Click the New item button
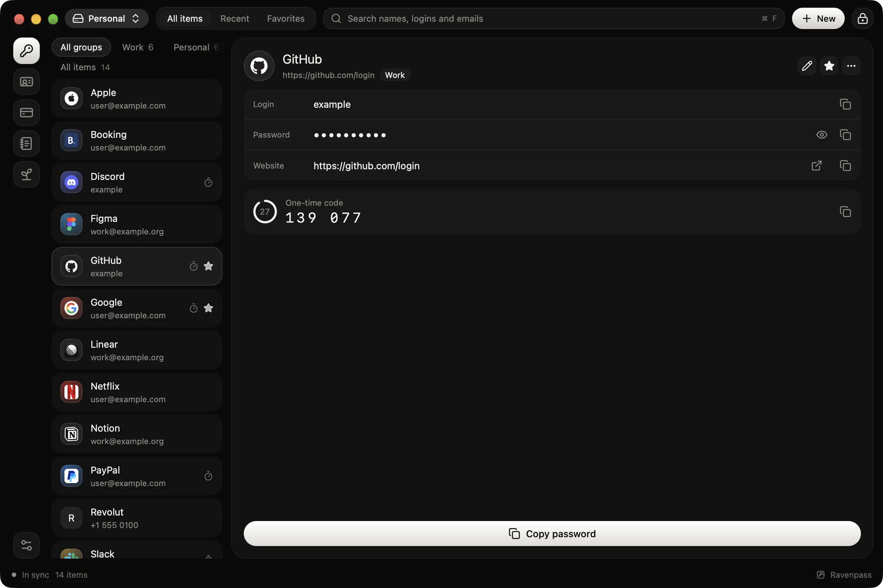 818,18
